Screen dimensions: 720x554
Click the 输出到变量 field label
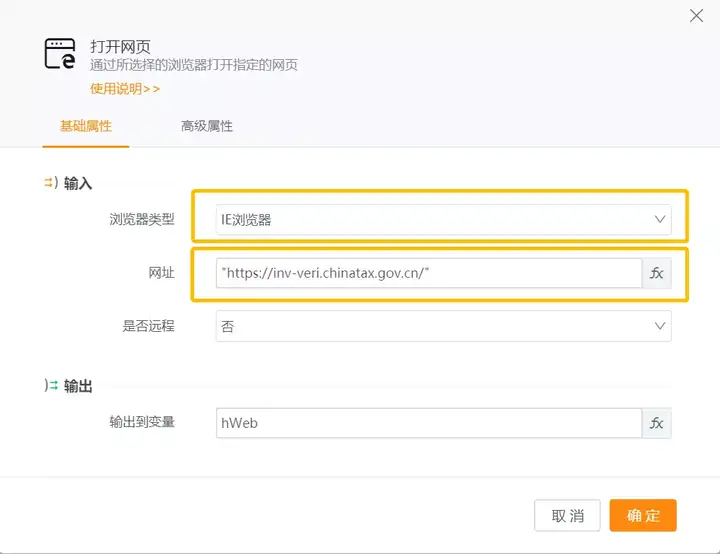(x=142, y=422)
